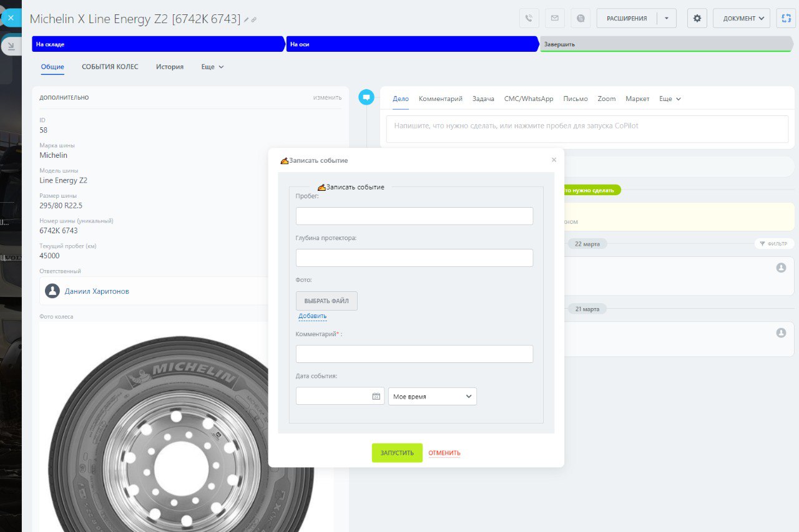Screen dimensions: 799x532
Task: Open the Мое время time zone dropdown
Action: pyautogui.click(x=433, y=396)
